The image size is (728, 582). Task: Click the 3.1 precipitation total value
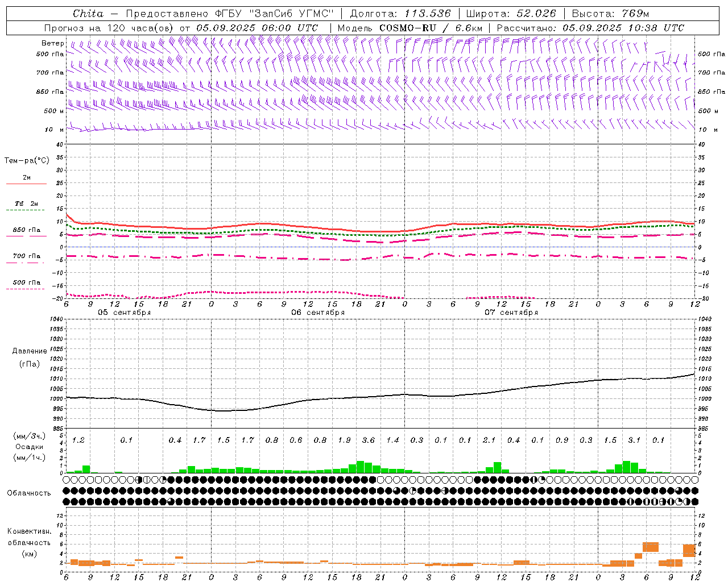click(x=634, y=440)
